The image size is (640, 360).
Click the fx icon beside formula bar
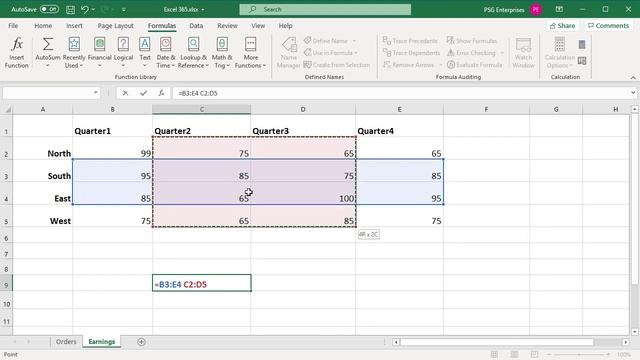[x=161, y=93]
